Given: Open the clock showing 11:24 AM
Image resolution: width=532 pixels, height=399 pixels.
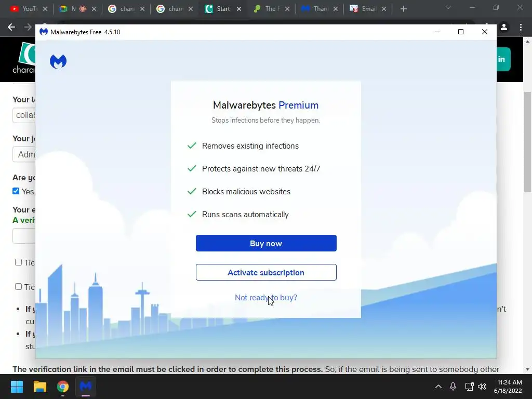Looking at the screenshot, I should (508, 387).
